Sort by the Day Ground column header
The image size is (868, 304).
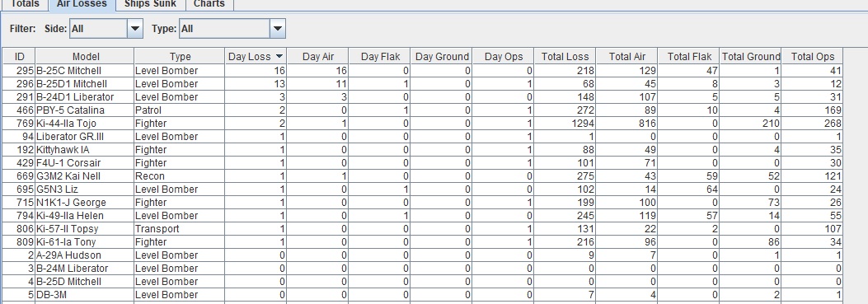tap(442, 56)
